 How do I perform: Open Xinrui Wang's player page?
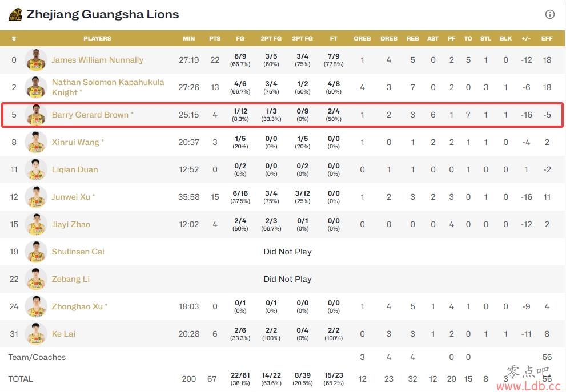click(75, 142)
